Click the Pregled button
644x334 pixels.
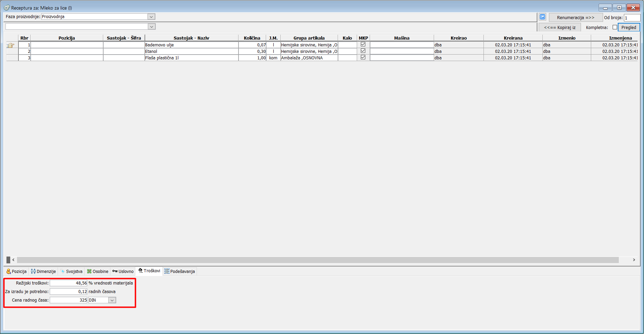(x=629, y=27)
